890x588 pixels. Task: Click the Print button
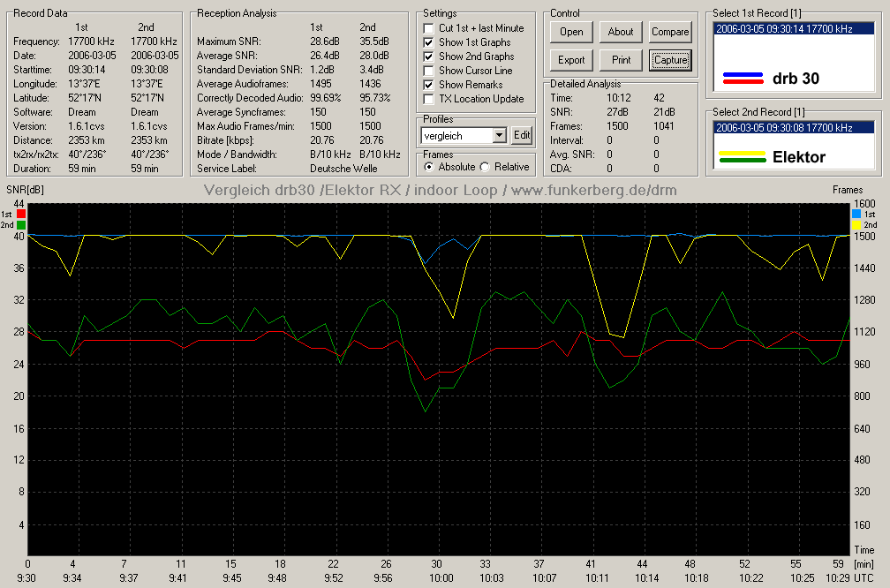tap(621, 60)
